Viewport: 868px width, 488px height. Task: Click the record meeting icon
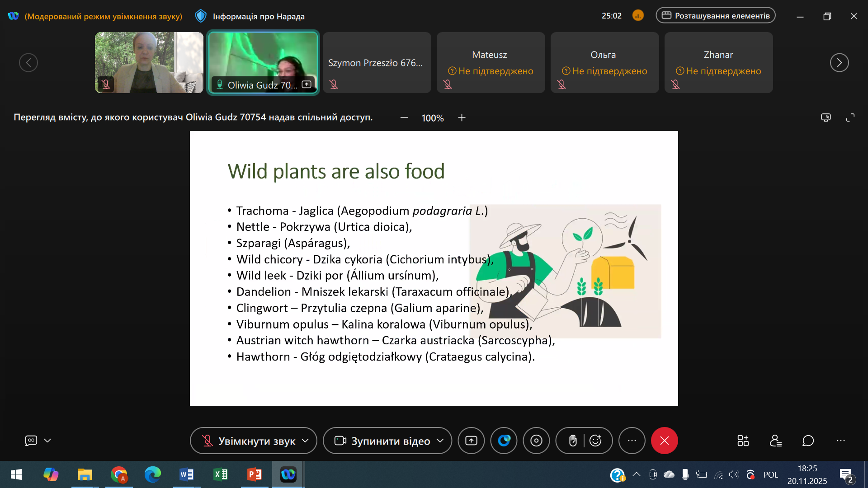coord(536,441)
